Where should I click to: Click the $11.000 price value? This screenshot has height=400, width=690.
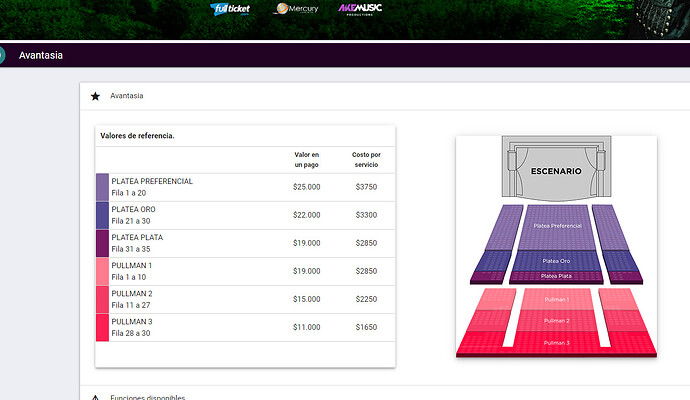click(x=307, y=327)
